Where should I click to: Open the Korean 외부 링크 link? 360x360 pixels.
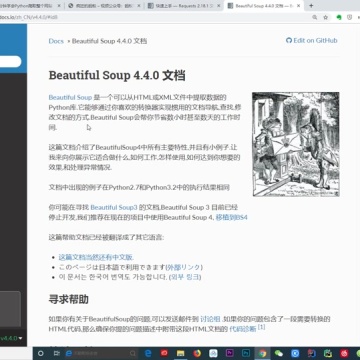tap(185, 277)
